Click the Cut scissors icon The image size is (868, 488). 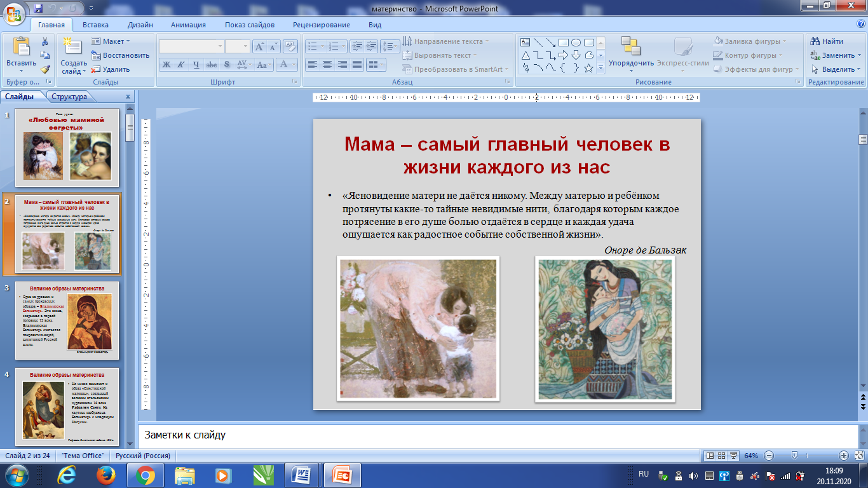pyautogui.click(x=45, y=41)
